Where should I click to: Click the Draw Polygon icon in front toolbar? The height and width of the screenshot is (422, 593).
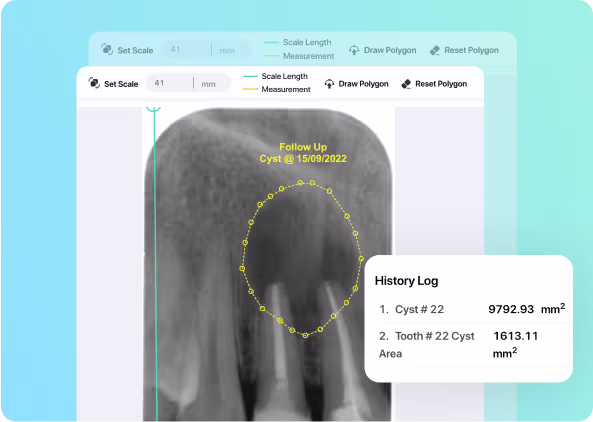[329, 84]
